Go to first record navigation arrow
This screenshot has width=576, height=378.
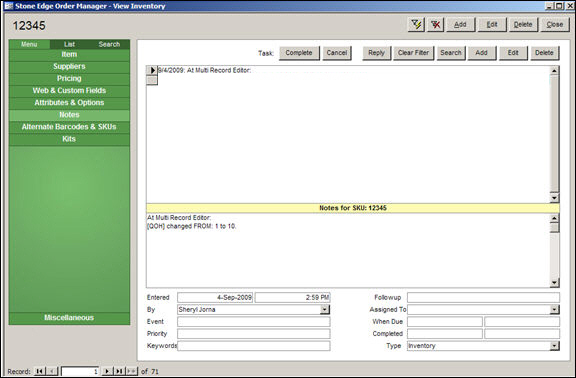coord(39,371)
